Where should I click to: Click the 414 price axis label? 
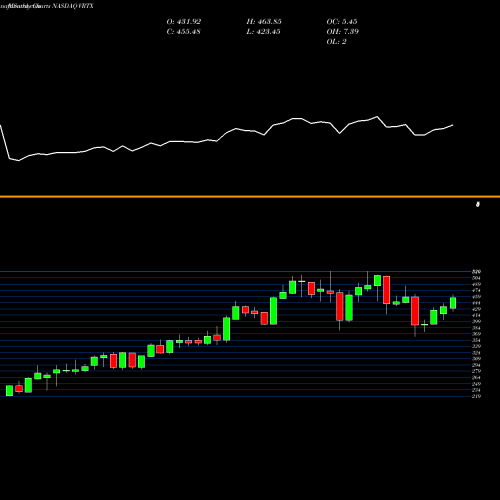point(477,315)
